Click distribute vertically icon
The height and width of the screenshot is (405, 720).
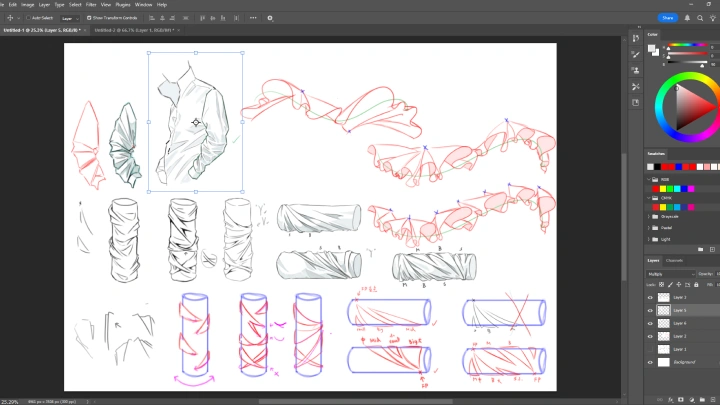[236, 18]
